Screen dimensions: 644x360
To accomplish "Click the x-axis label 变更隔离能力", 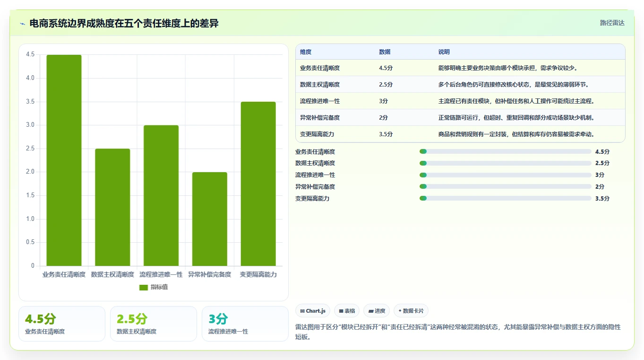I will [258, 274].
